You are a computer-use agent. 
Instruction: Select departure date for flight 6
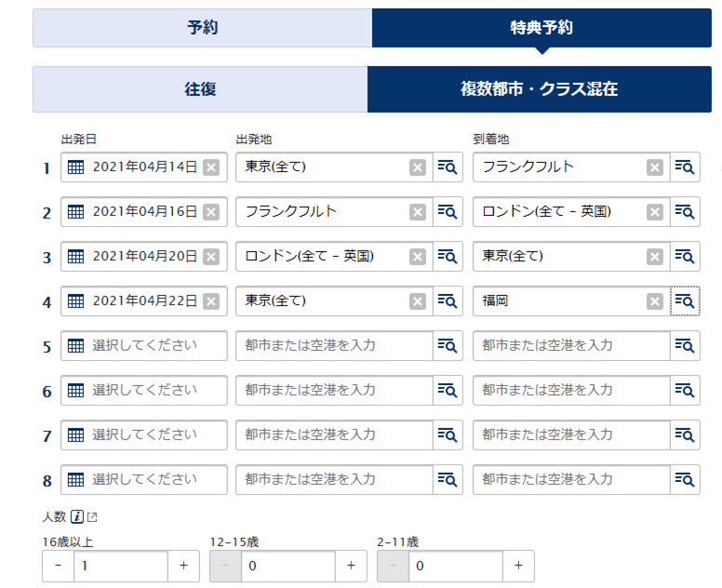pyautogui.click(x=144, y=391)
